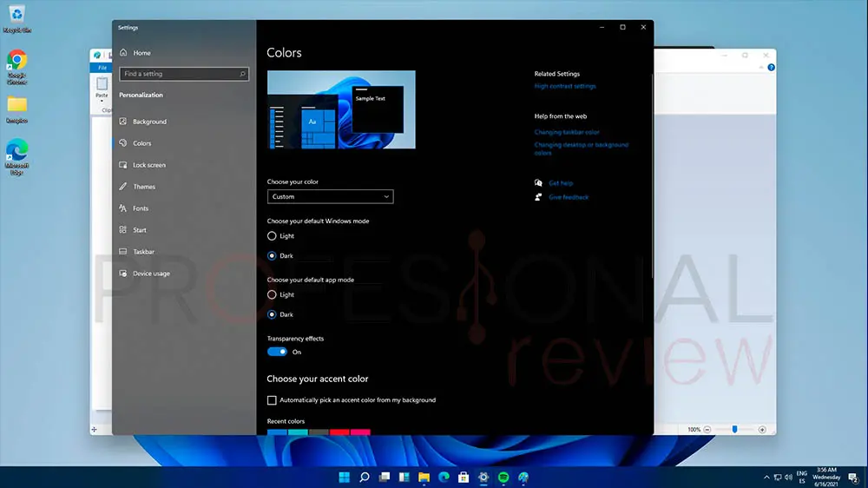Open the Lock screen settings page

pos(142,165)
